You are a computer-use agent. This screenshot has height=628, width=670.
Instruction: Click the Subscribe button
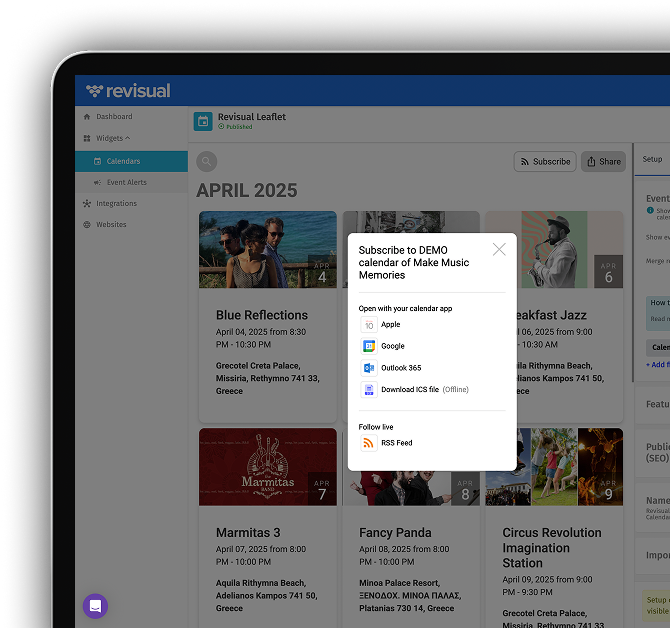545,161
